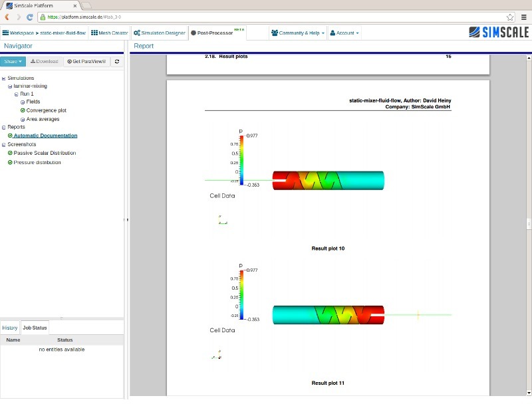Select the Job Status tab
The height and width of the screenshot is (406, 532).
[x=35, y=328]
